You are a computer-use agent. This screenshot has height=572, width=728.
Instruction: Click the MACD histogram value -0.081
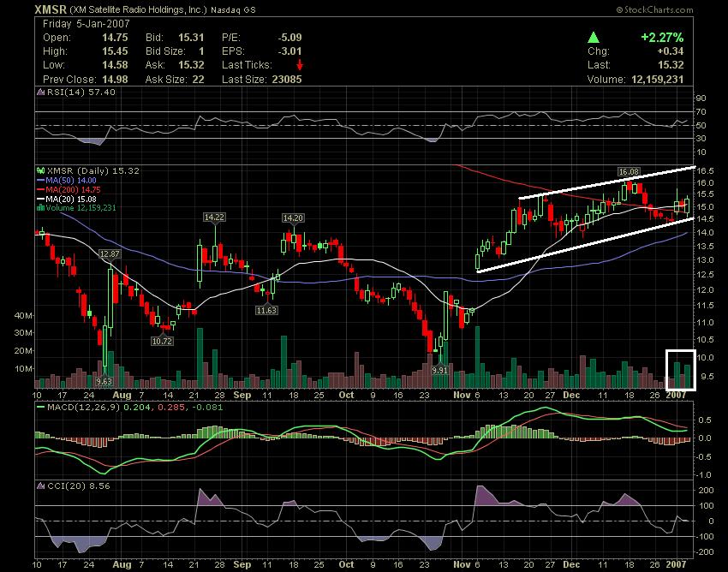click(x=209, y=408)
